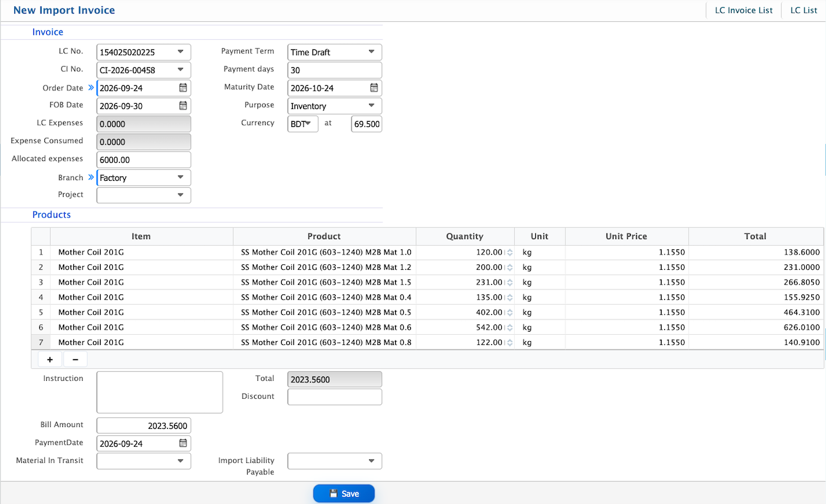Screen dimensions: 826x504
Task: Click the Payment days field
Action: pyautogui.click(x=335, y=70)
